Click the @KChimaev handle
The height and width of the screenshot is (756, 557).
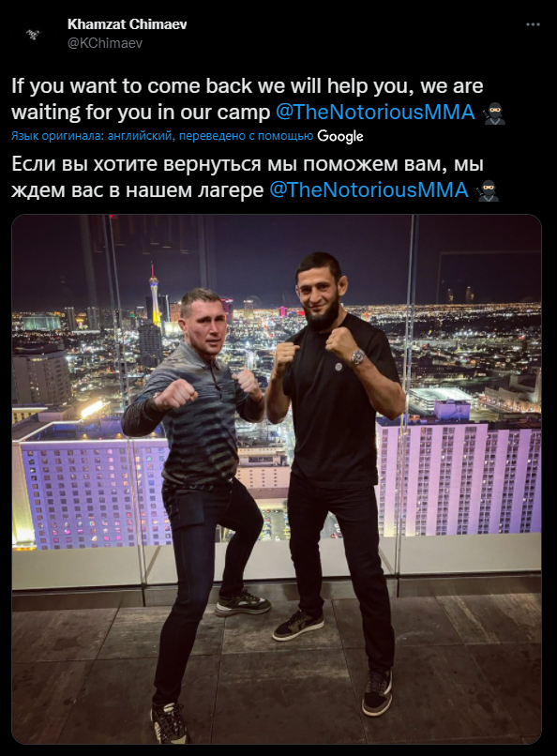[105, 43]
